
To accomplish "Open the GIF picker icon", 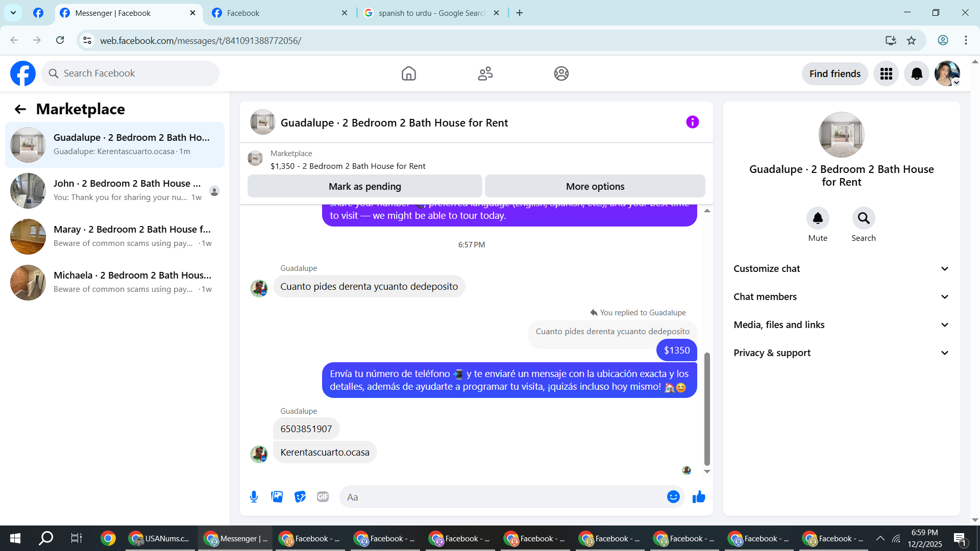I will (x=323, y=497).
